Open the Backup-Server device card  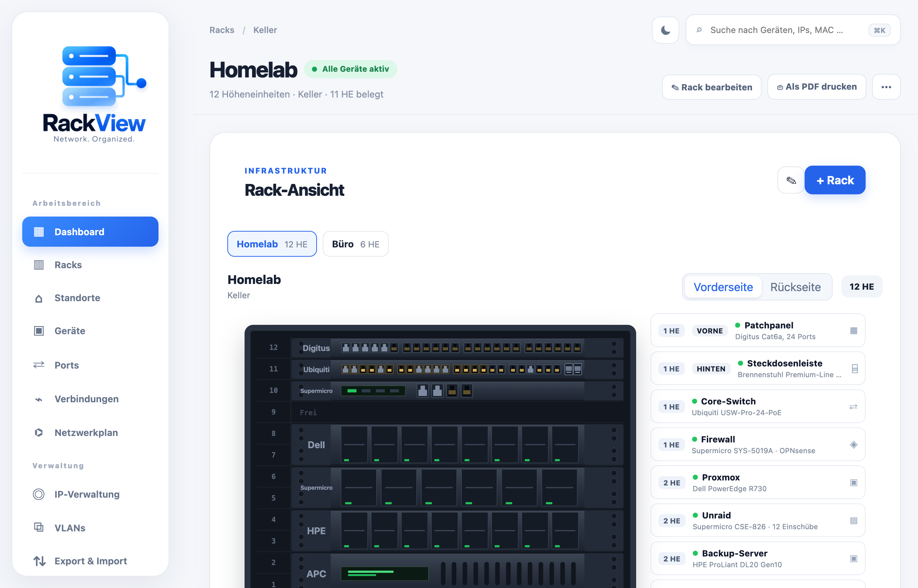(758, 558)
